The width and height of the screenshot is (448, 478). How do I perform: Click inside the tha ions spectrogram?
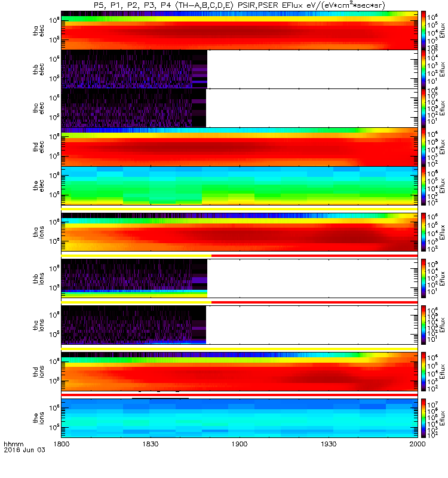pyautogui.click(x=240, y=232)
